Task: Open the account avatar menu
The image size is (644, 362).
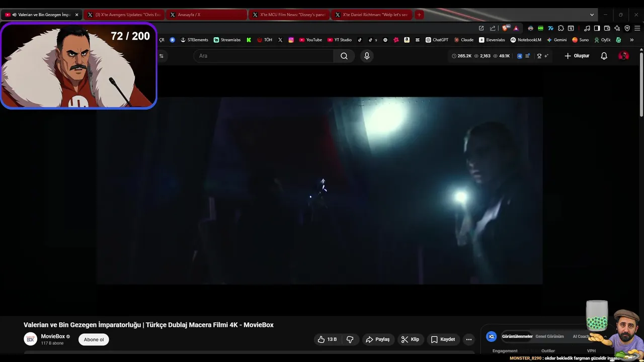Action: pyautogui.click(x=624, y=56)
